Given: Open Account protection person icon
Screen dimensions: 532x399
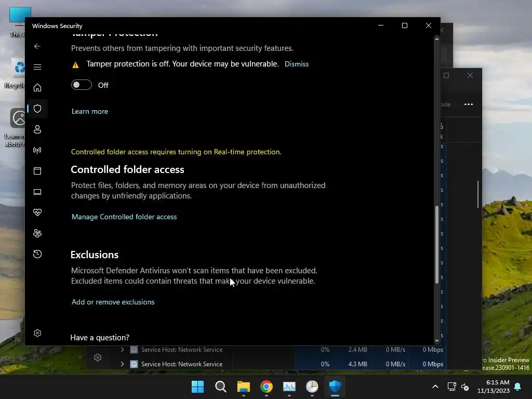Looking at the screenshot, I should [x=37, y=129].
